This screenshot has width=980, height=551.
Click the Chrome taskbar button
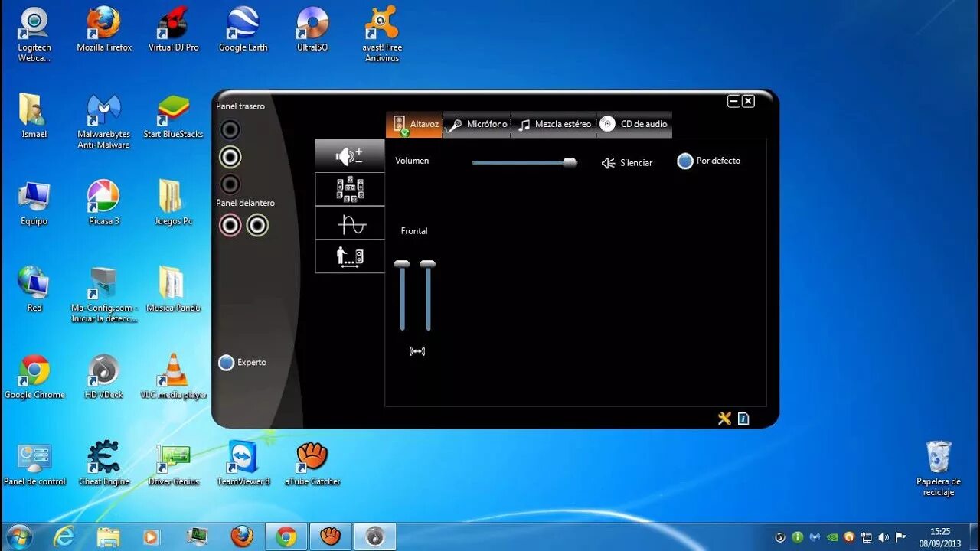286,536
